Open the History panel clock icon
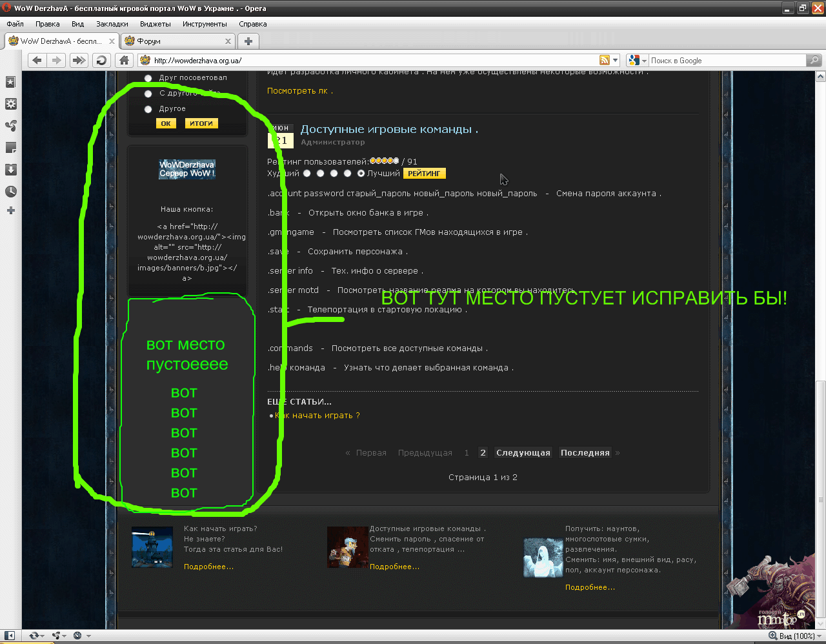This screenshot has width=826, height=644. 11,192
